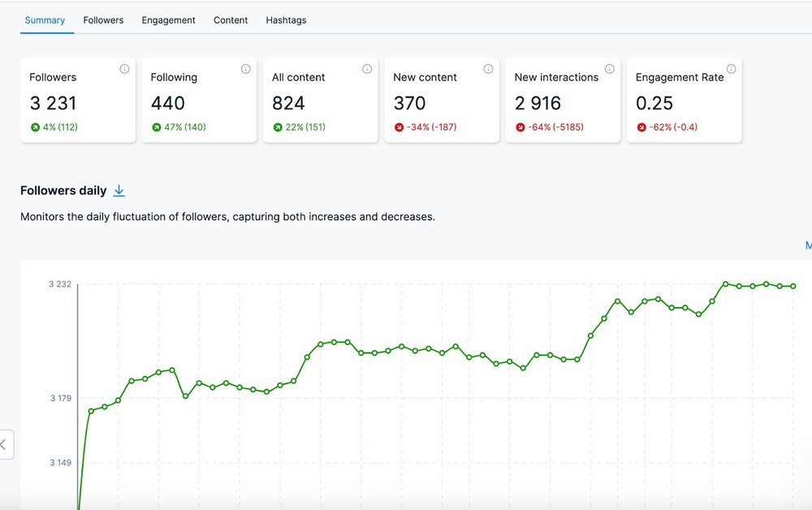The width and height of the screenshot is (812, 510).
Task: Click the -34% (-187) change text
Action: (x=431, y=127)
